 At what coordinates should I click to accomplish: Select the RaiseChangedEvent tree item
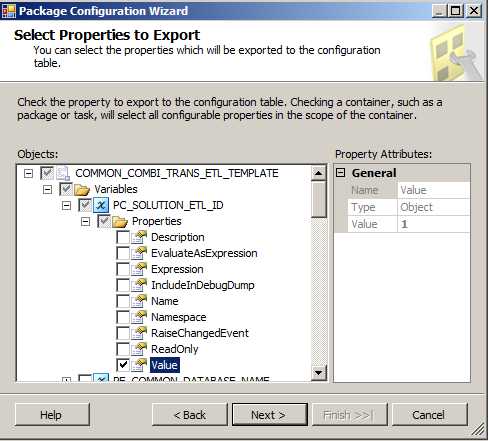tap(200, 333)
